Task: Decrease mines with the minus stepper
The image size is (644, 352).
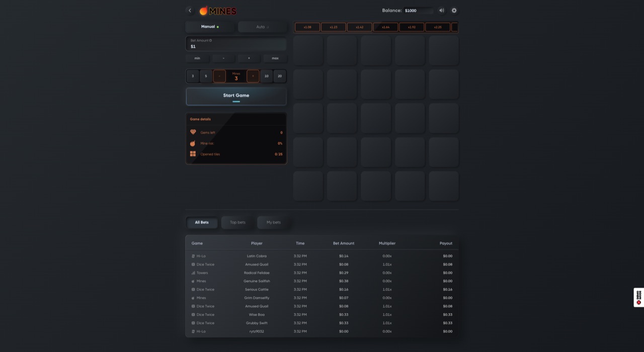Action: pos(219,76)
